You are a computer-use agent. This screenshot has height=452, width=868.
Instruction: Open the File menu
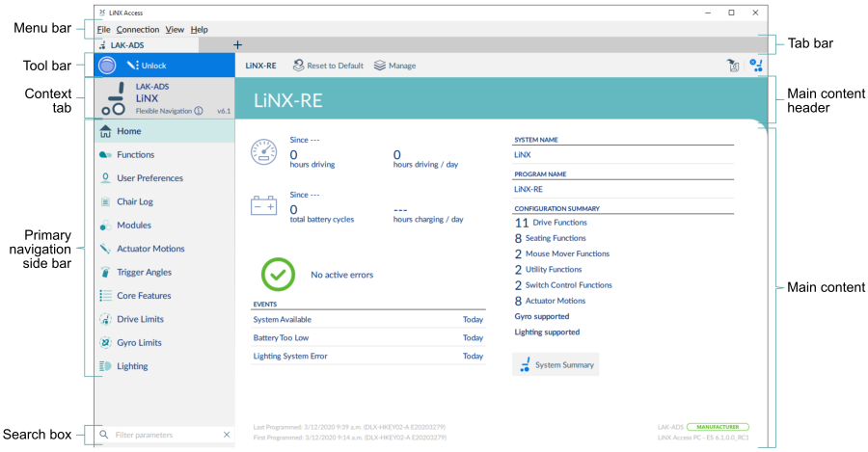pyautogui.click(x=103, y=30)
